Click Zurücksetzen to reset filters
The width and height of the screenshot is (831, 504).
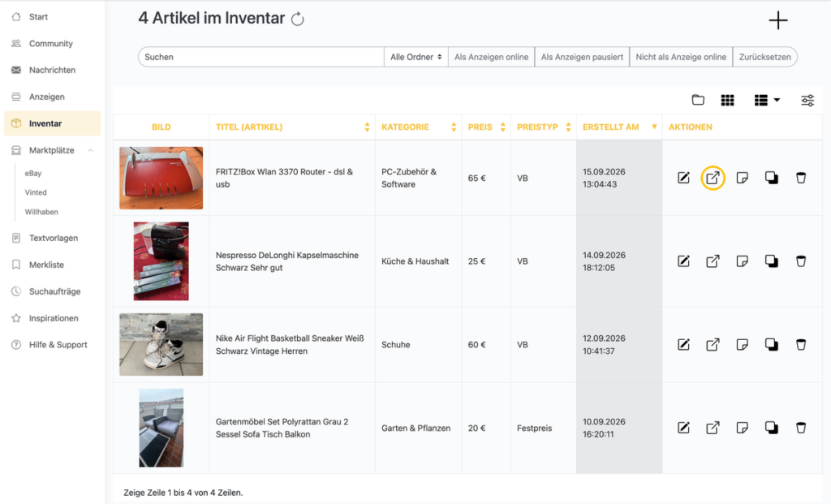pos(764,57)
